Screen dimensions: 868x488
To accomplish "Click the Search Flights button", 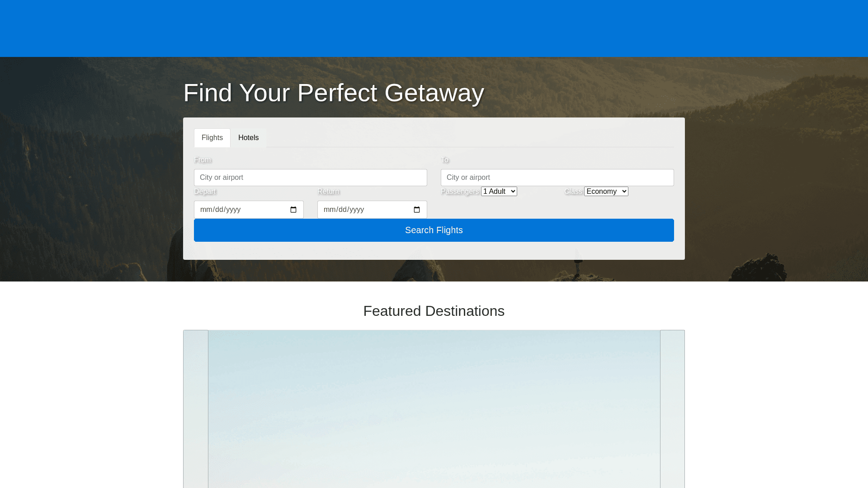I will click(x=434, y=230).
